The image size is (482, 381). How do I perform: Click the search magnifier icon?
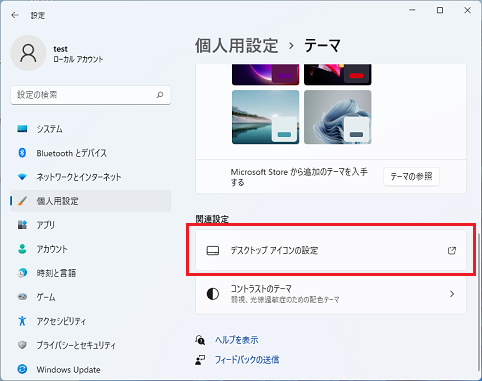160,95
